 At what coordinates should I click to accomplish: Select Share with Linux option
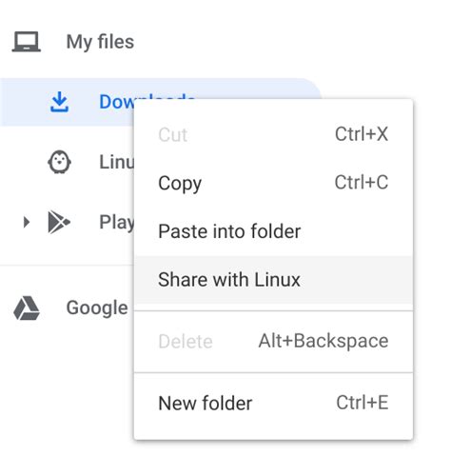pyautogui.click(x=273, y=280)
